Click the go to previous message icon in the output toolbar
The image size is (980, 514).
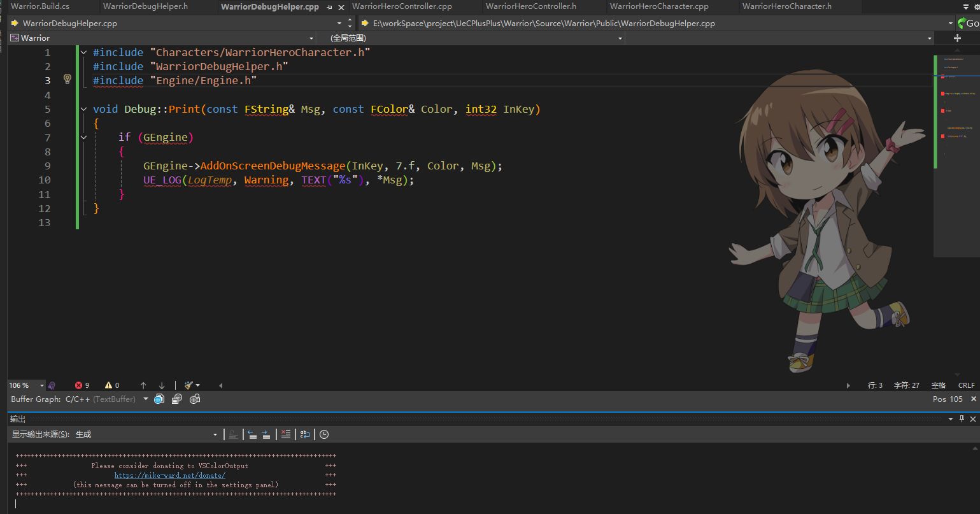tap(252, 434)
